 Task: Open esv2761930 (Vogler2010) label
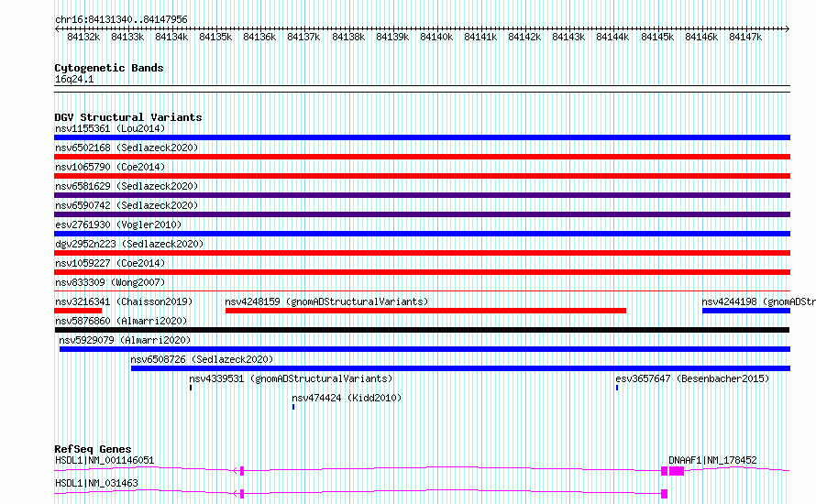(118, 225)
